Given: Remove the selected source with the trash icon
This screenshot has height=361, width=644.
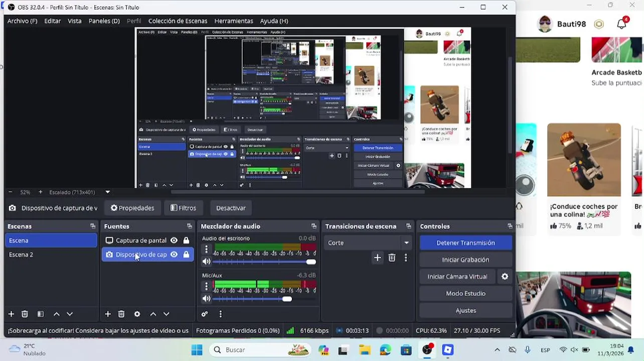Looking at the screenshot, I should click(x=121, y=314).
